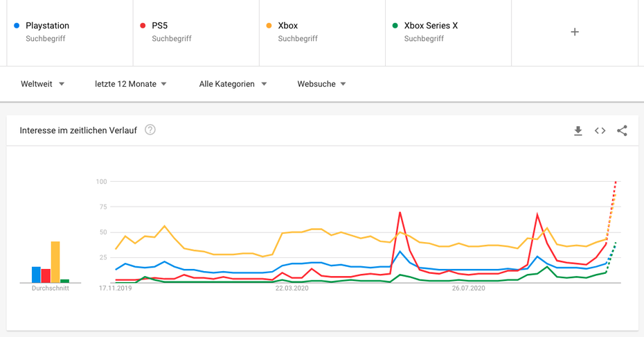The image size is (644, 337).
Task: Click Suchbegriff label under PS5
Action: point(172,39)
